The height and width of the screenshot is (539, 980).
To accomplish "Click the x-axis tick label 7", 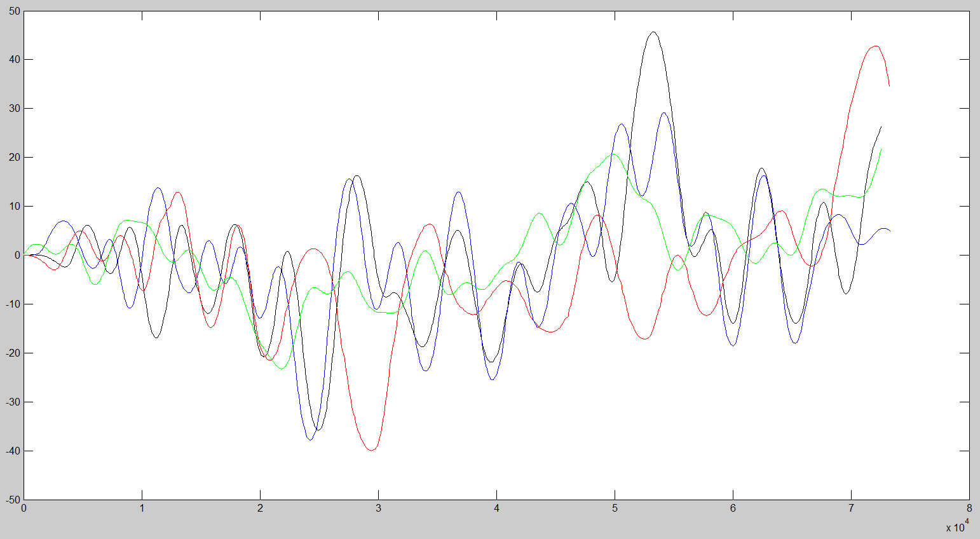I will [x=852, y=508].
